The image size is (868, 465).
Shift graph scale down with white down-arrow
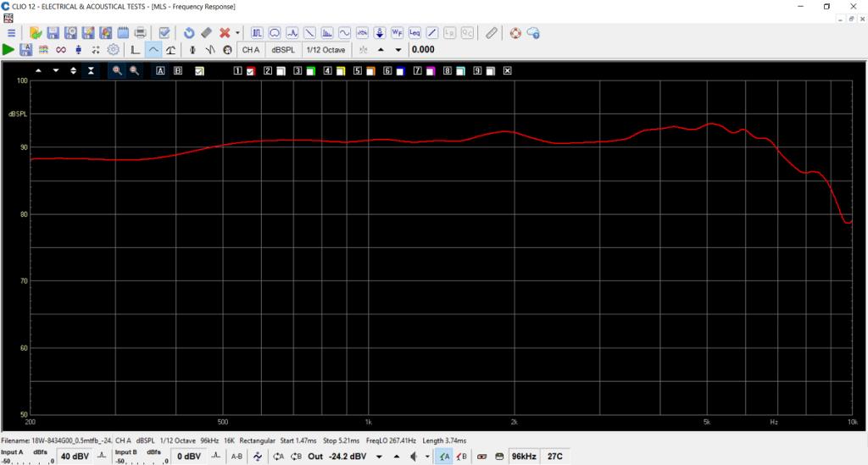pos(56,71)
